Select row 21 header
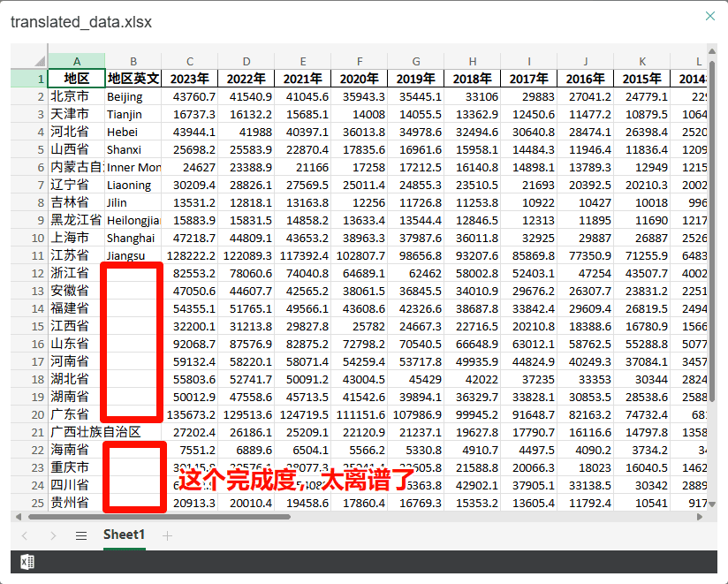This screenshot has width=728, height=584. click(29, 432)
